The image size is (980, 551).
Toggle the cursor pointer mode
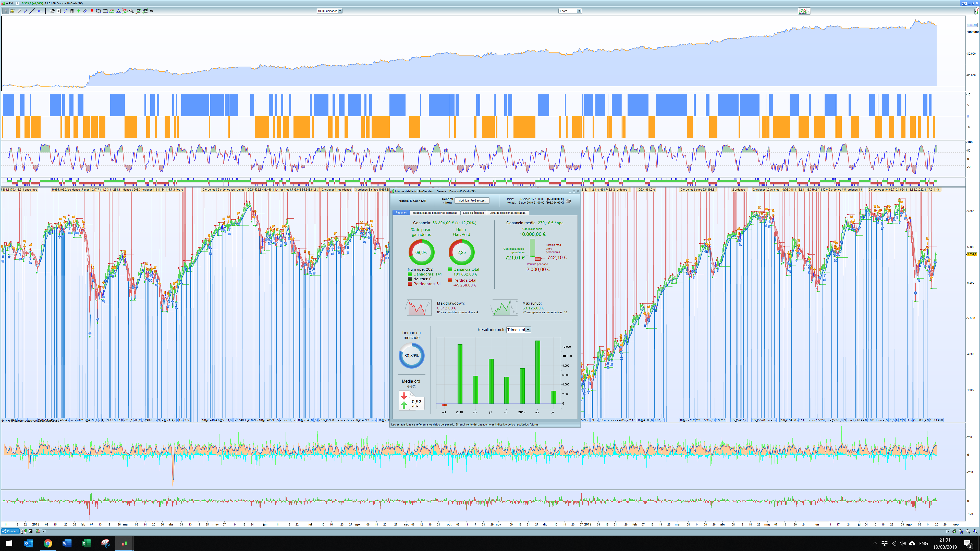[5, 11]
